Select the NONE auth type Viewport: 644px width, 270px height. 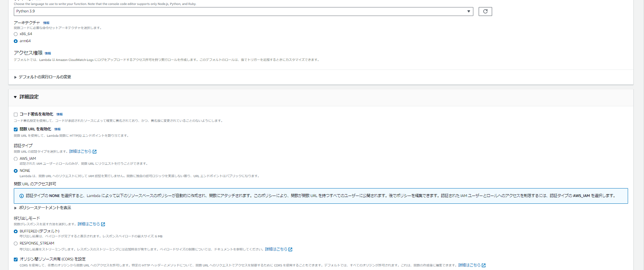[16, 171]
